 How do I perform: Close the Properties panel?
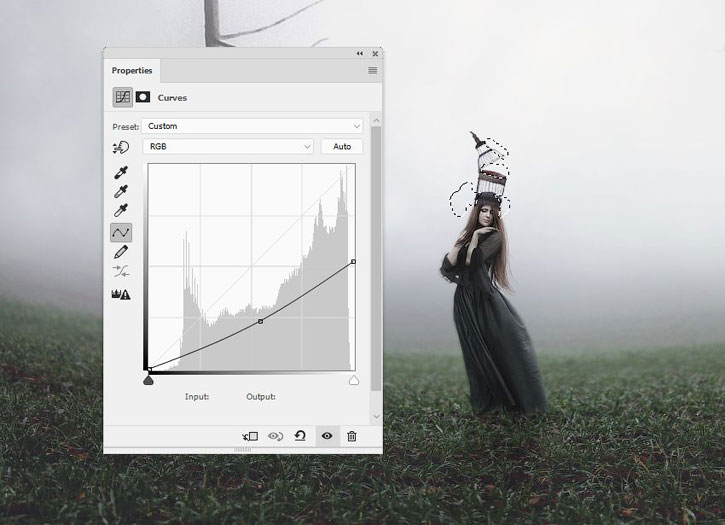click(375, 54)
